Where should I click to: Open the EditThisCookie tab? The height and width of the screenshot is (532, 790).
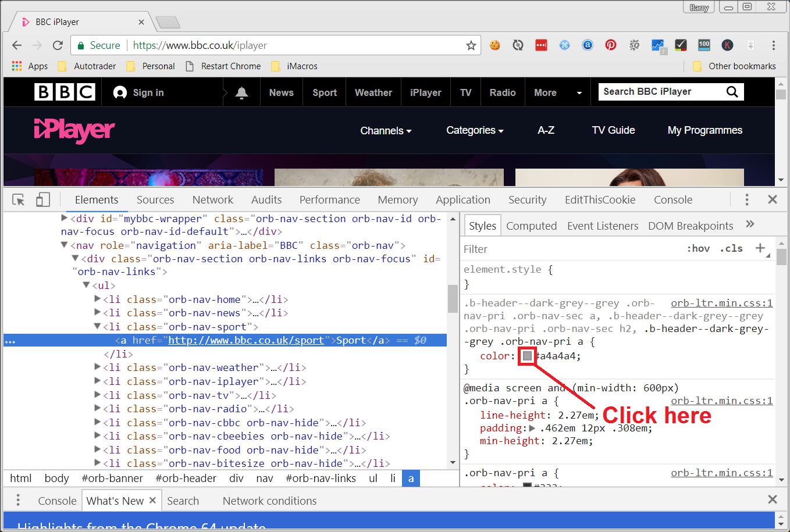point(600,199)
